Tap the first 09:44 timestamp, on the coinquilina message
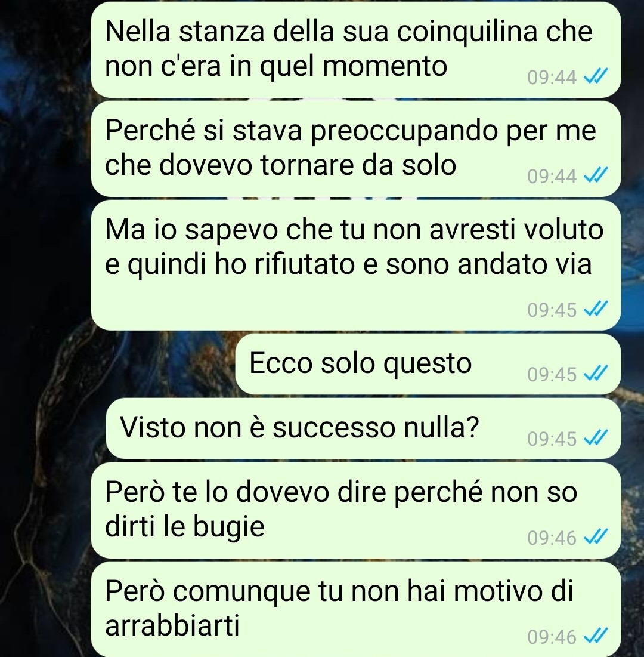The height and width of the screenshot is (657, 644). (x=552, y=78)
